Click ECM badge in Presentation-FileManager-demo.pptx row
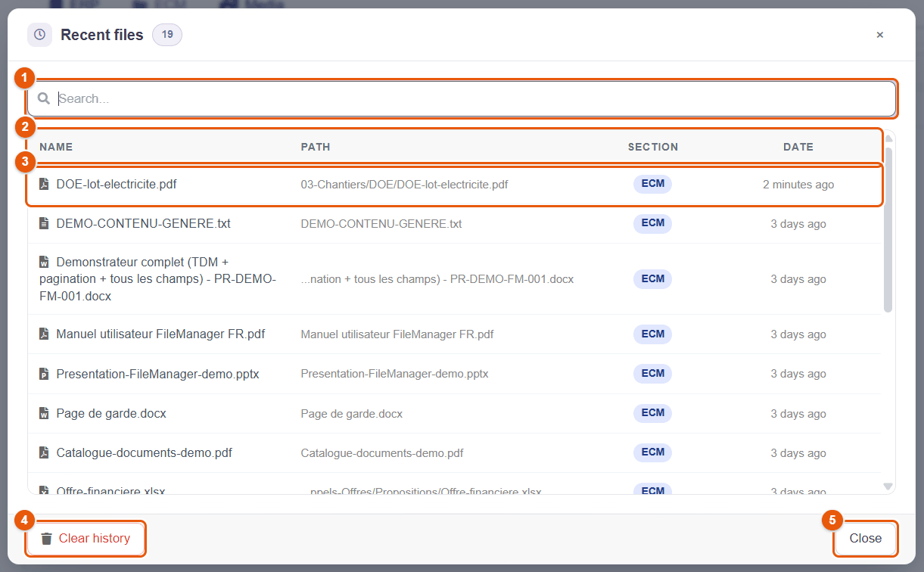 [652, 374]
